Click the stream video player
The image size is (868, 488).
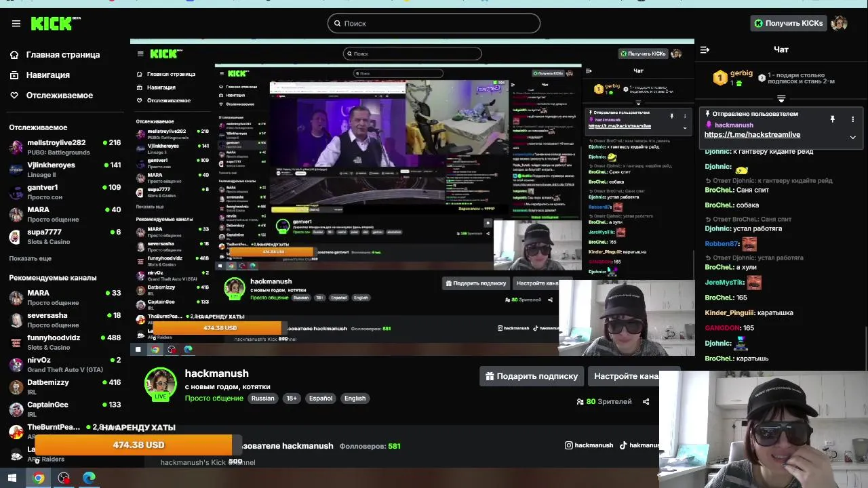[412, 198]
